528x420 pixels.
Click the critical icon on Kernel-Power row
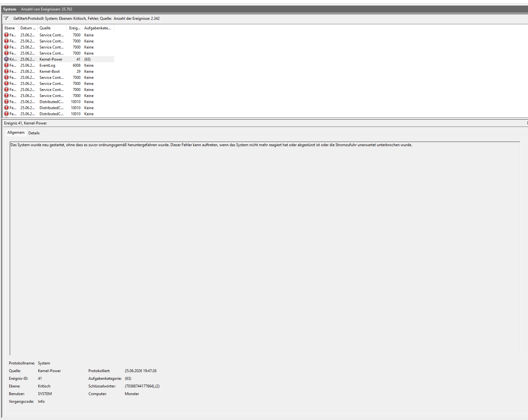pos(6,59)
